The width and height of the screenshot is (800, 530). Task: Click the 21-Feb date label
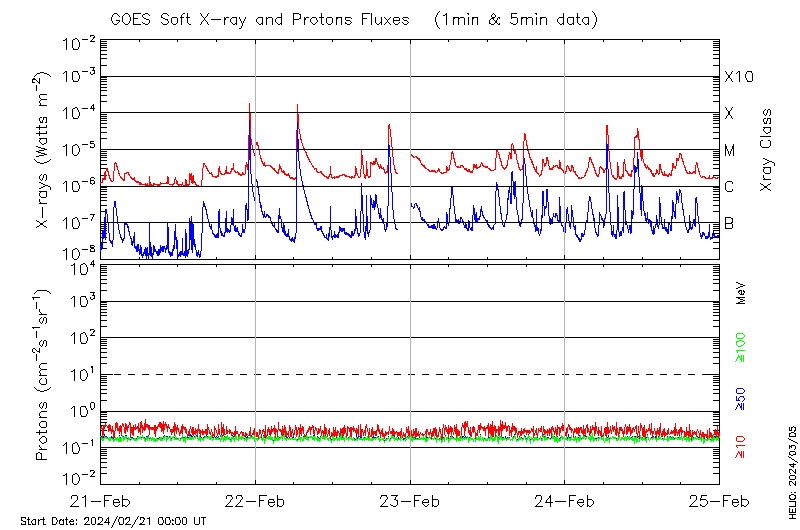point(101,501)
